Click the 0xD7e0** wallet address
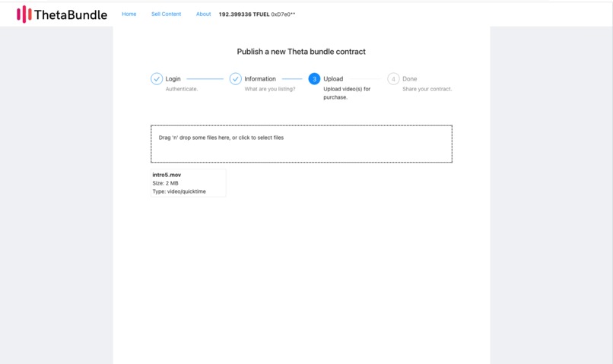This screenshot has width=613, height=364. coord(283,14)
